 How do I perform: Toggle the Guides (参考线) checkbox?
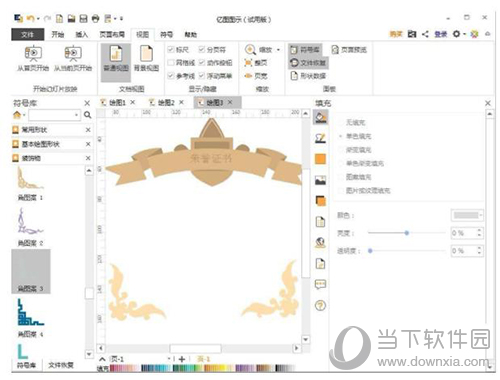tap(171, 76)
